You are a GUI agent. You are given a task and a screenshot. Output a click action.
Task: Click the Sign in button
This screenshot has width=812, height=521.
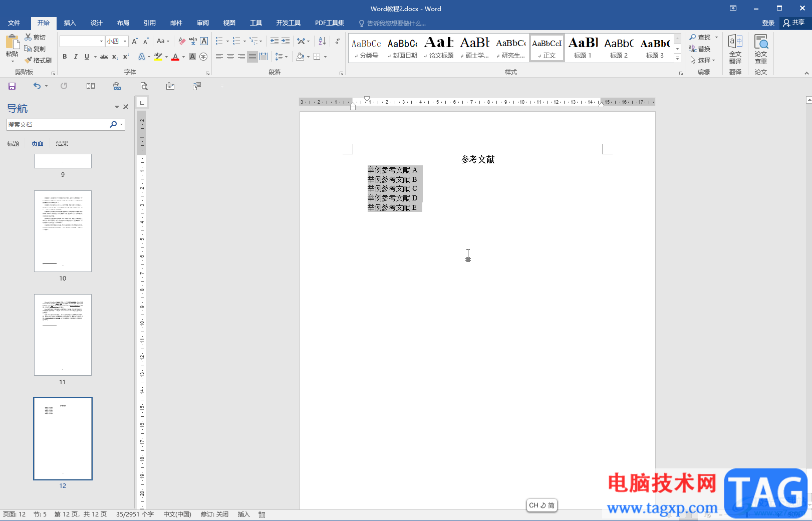(x=768, y=23)
